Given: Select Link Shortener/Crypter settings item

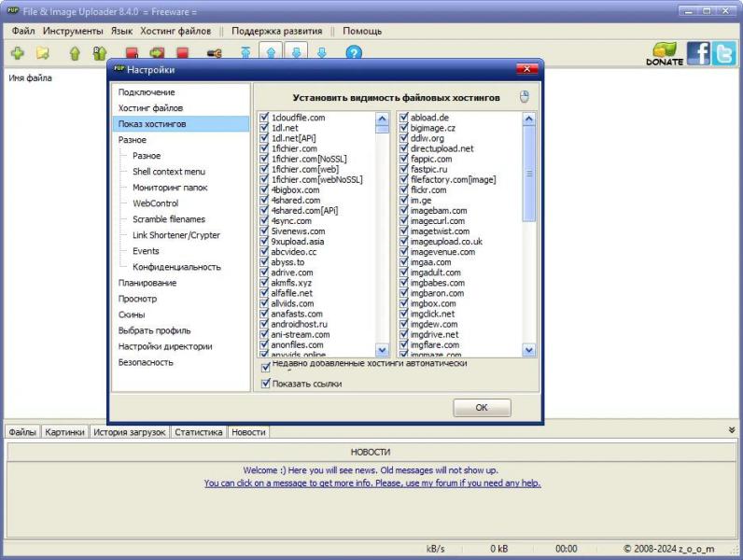Looking at the screenshot, I should coord(176,235).
